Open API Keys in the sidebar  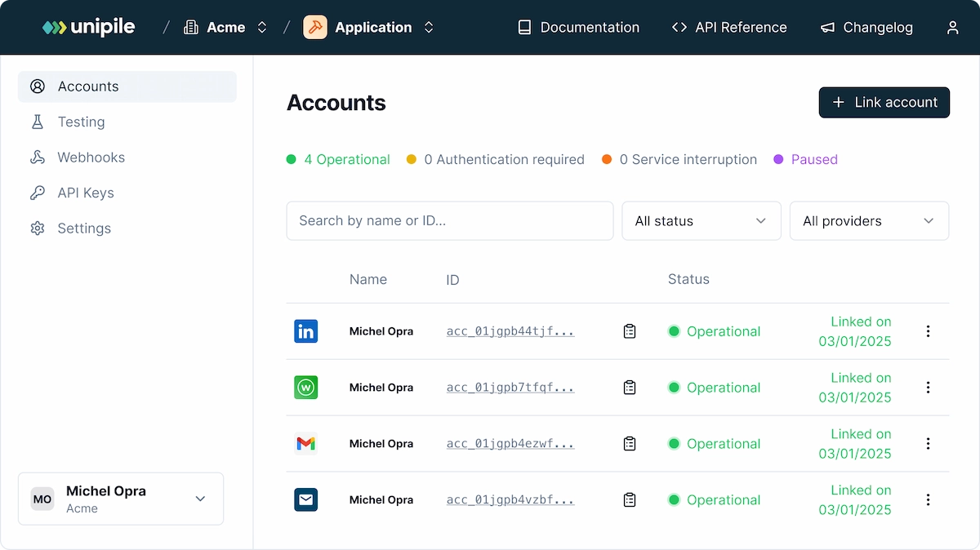click(85, 193)
